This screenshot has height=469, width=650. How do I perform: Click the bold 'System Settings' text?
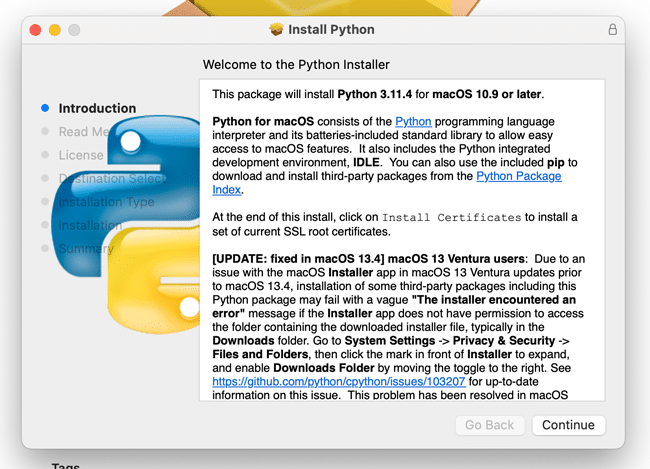tap(390, 340)
